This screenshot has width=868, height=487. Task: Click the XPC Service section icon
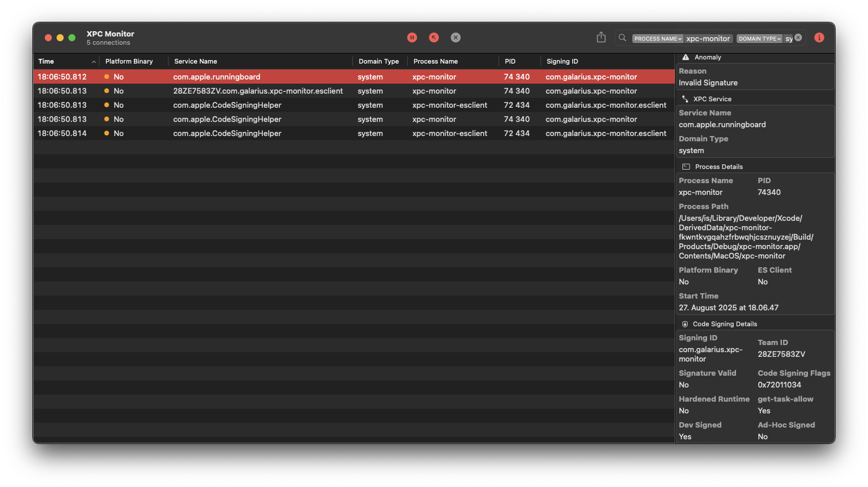pos(685,99)
